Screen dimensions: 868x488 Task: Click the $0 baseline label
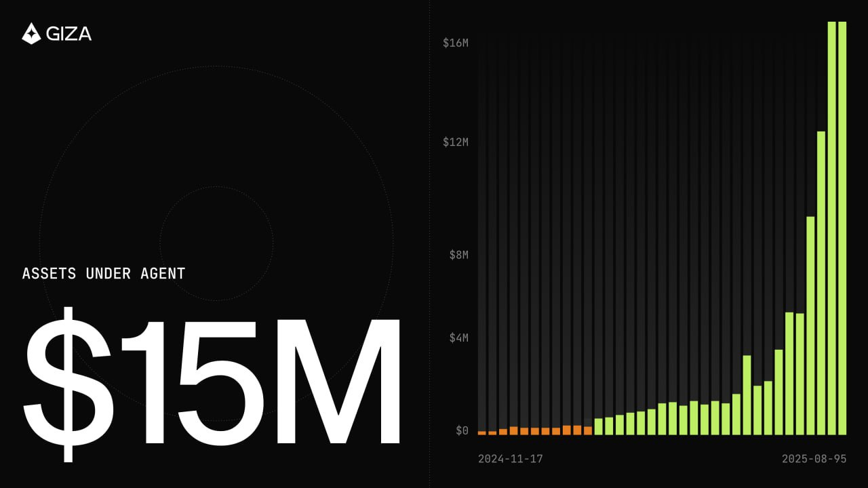point(461,430)
